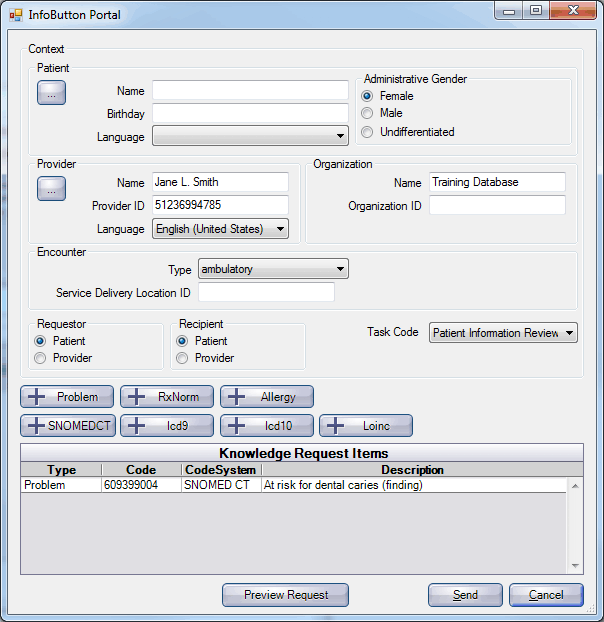Select Male administrative gender
Image resolution: width=604 pixels, height=622 pixels.
pos(368,114)
